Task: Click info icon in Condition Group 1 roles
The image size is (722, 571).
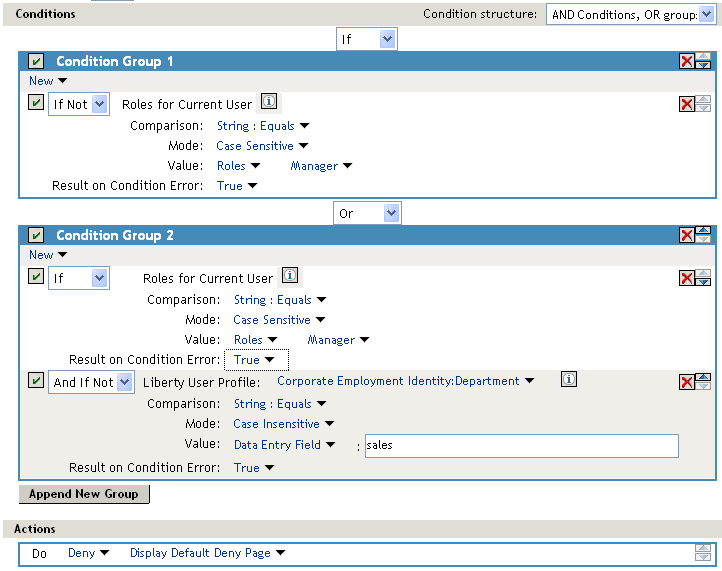Action: 268,102
